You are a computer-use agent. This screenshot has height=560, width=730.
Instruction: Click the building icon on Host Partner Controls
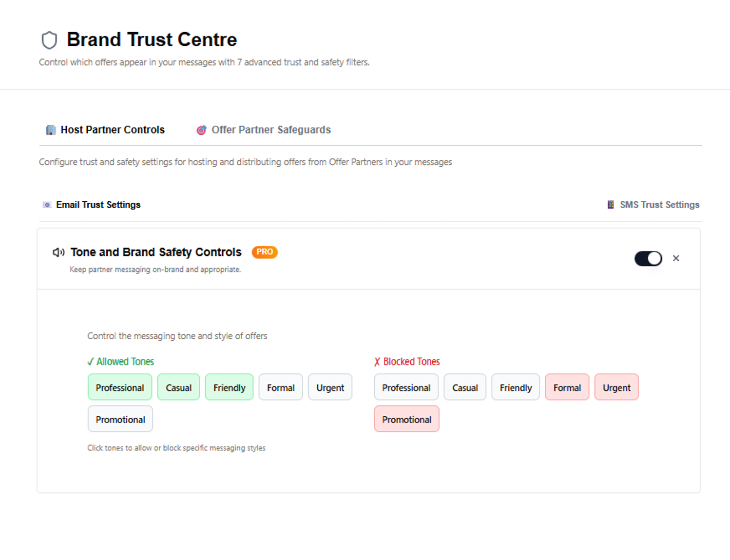tap(51, 130)
